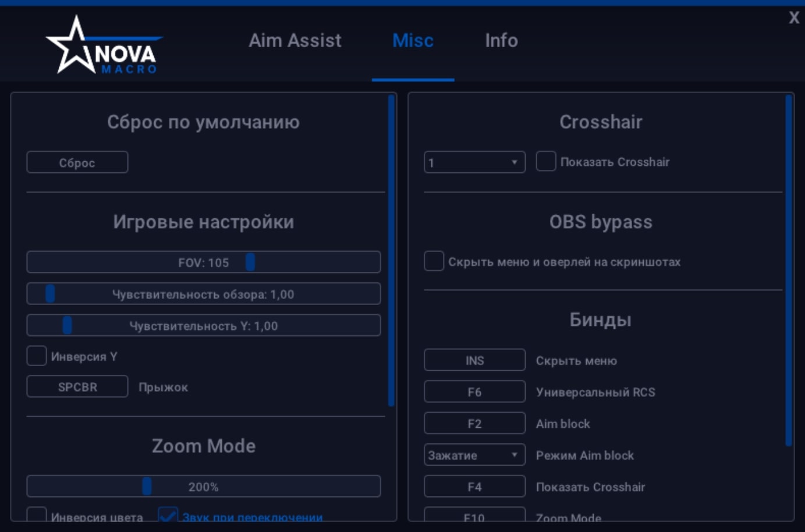The height and width of the screenshot is (532, 805).
Task: Click the Чувствительность Y slider
Action: point(204,325)
